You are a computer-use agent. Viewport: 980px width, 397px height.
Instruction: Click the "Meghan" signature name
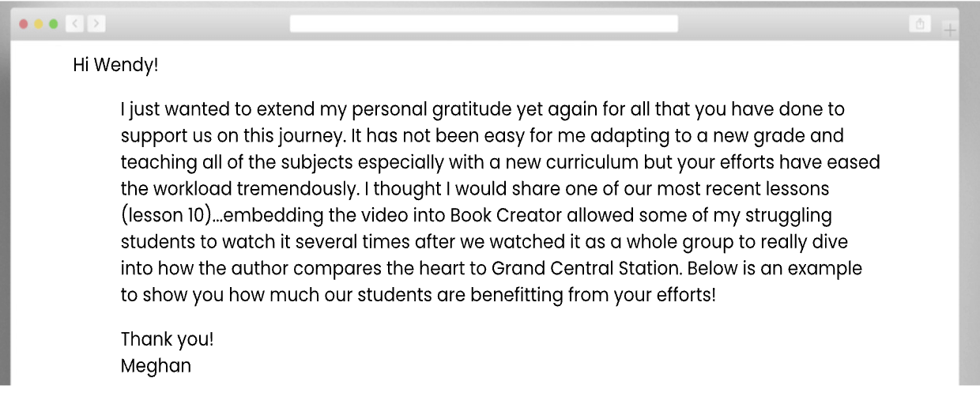coord(156,366)
